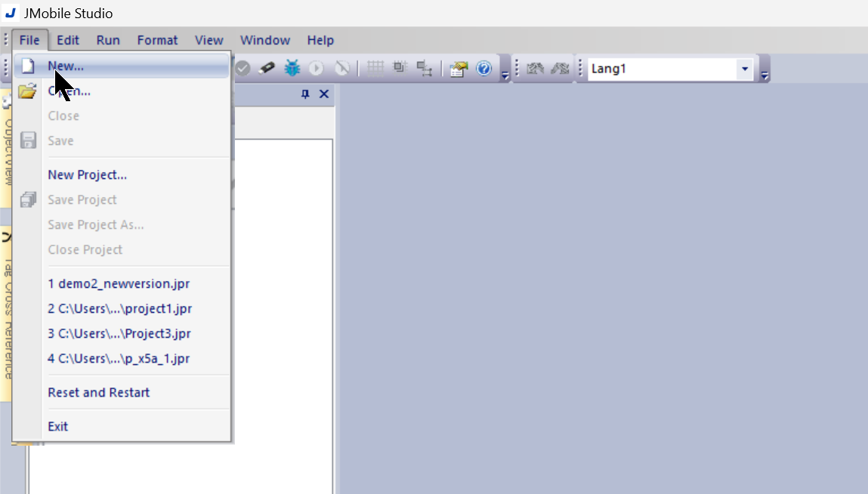Open the Object View side tab
The image size is (868, 494).
point(7,150)
